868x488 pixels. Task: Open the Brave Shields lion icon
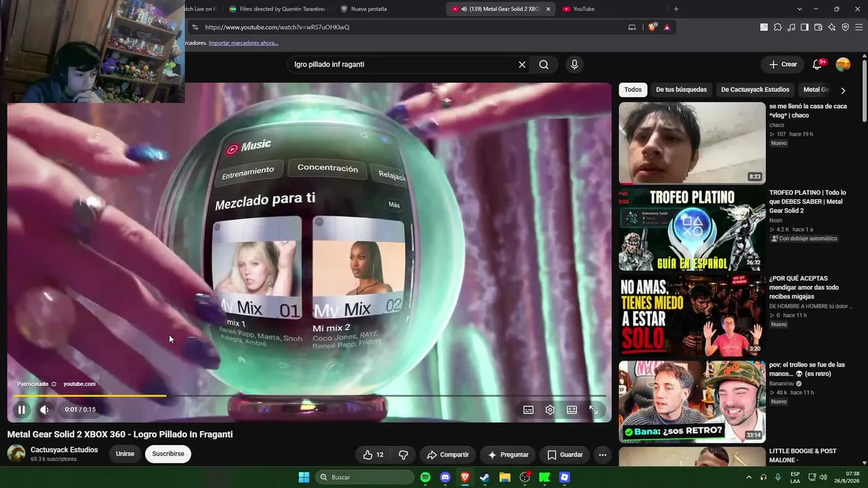click(x=652, y=27)
